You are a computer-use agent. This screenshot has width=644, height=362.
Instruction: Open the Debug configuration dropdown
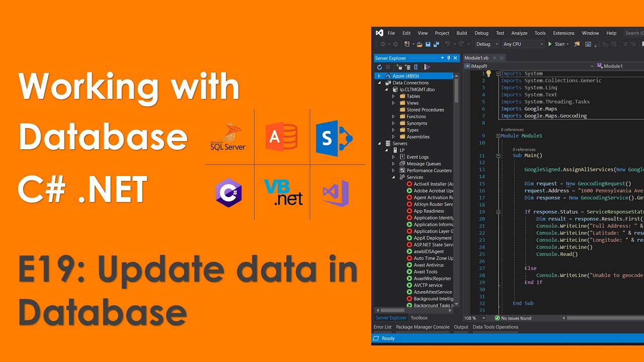click(487, 44)
